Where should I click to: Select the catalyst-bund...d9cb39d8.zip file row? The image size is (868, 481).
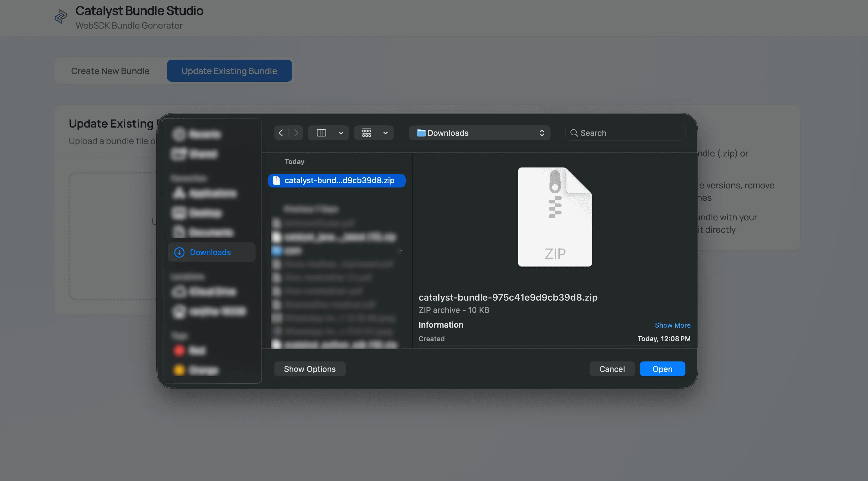click(x=337, y=180)
